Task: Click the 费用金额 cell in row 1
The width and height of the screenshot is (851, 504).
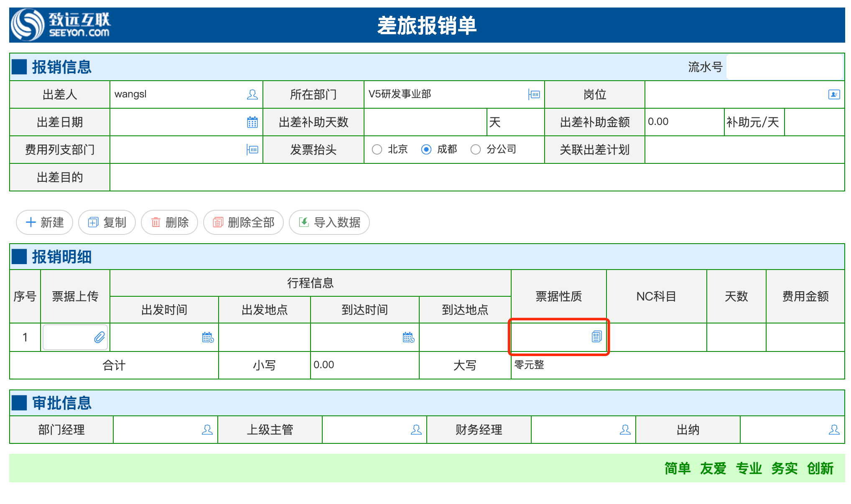Action: tap(805, 337)
